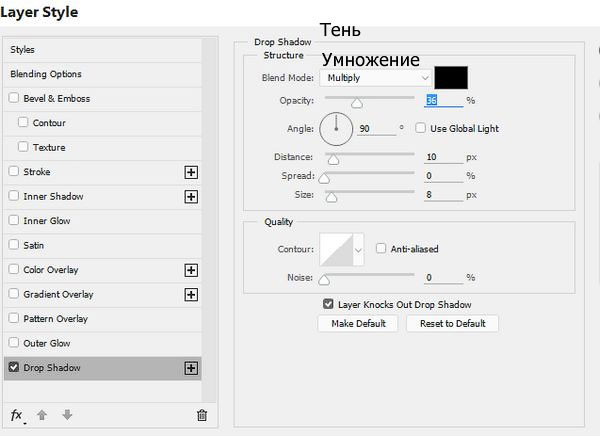The image size is (600, 436).
Task: Select the Satin entry label
Action: click(34, 245)
